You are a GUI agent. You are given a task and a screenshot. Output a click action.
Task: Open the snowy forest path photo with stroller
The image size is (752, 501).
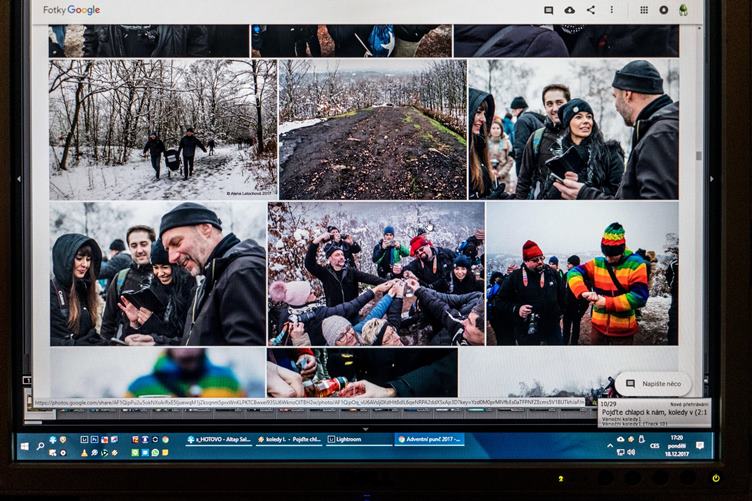click(x=163, y=129)
